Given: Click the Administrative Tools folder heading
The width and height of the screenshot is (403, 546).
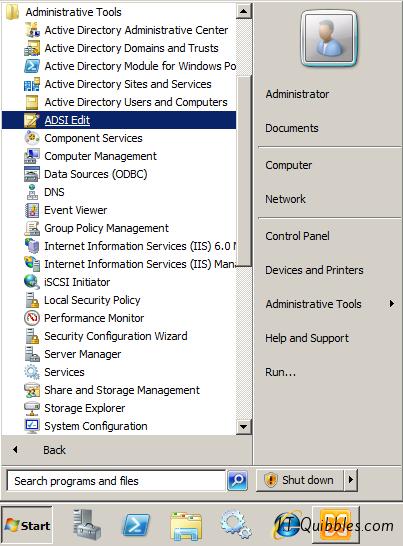Looking at the screenshot, I should pos(73,12).
